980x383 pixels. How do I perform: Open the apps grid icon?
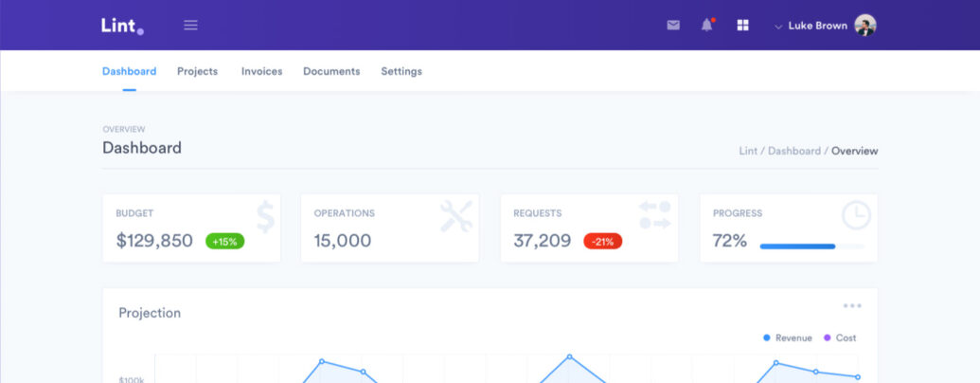(x=743, y=26)
